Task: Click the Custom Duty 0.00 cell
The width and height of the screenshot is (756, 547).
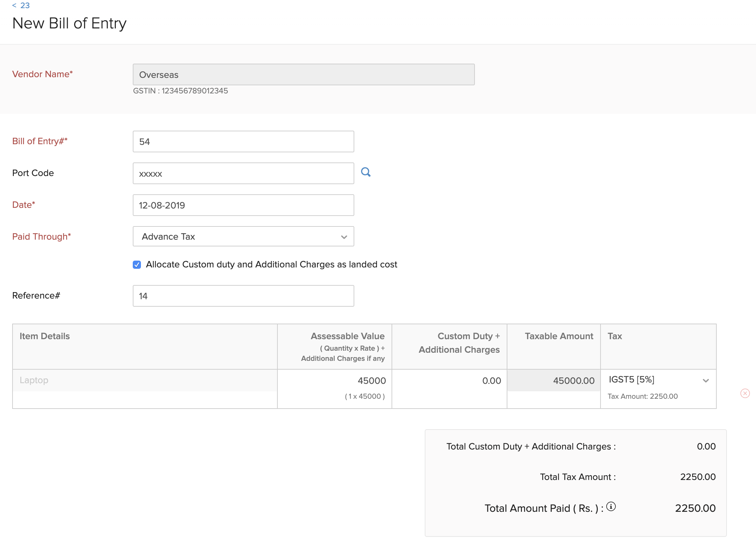Action: click(491, 381)
